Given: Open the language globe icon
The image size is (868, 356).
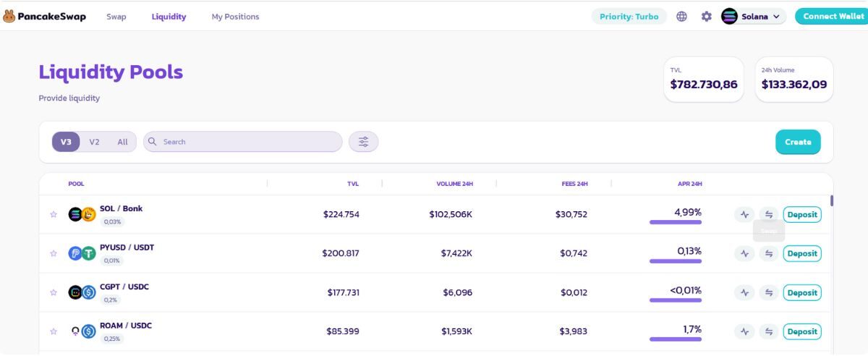Looking at the screenshot, I should point(681,16).
